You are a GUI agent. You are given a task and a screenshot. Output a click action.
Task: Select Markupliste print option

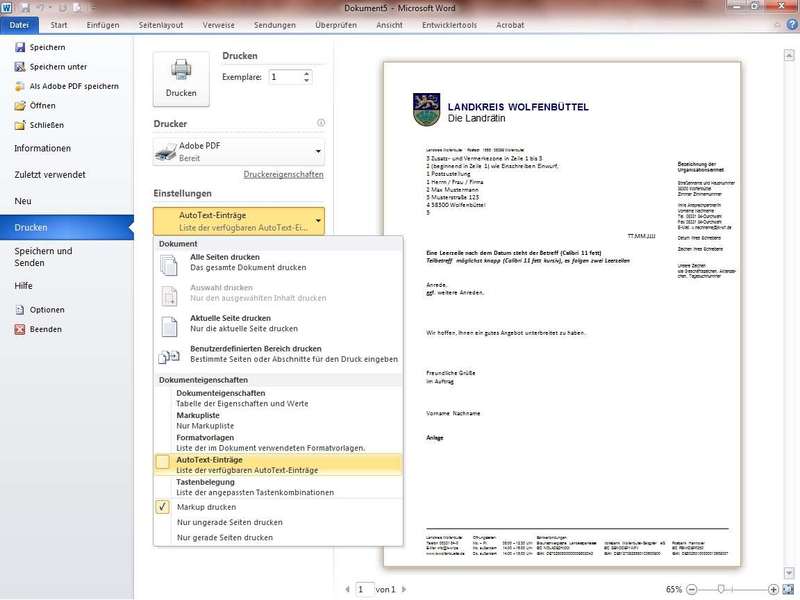pos(278,420)
